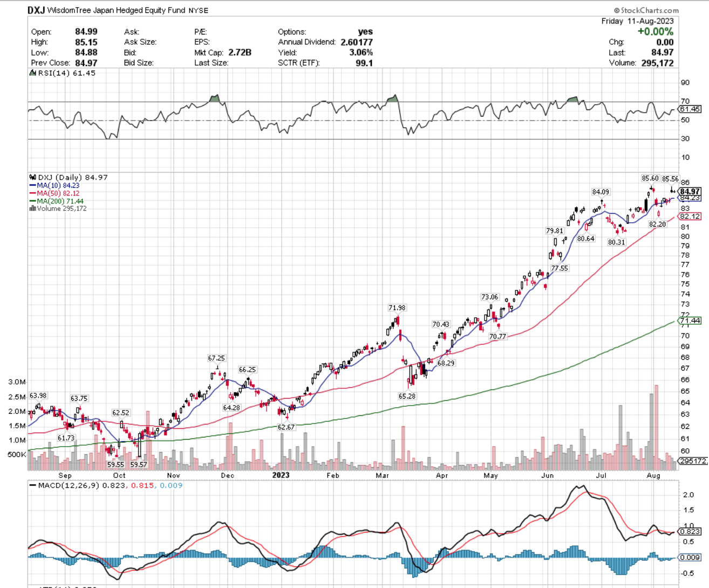Click the 77.55 price label
The width and height of the screenshot is (709, 588).
(x=560, y=268)
